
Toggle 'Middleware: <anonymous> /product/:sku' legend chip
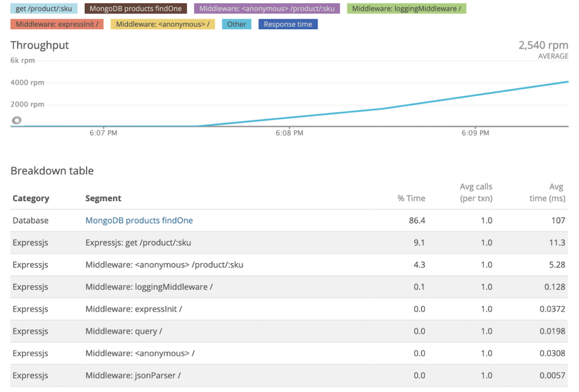[267, 8]
